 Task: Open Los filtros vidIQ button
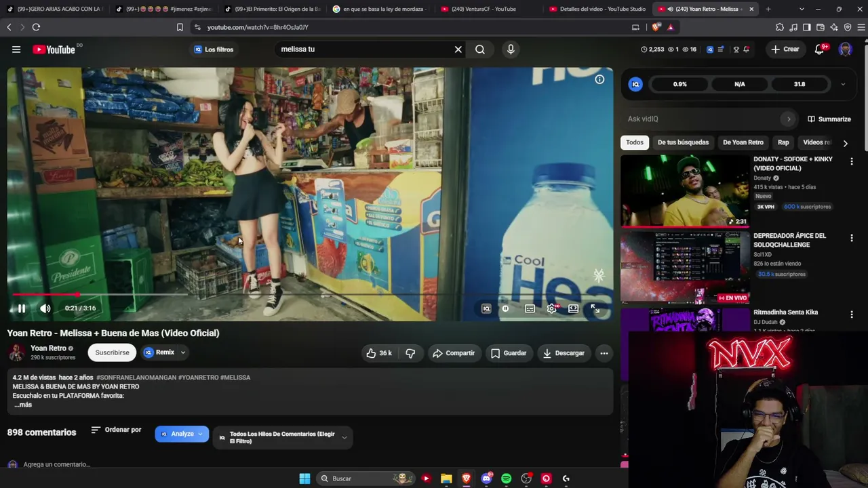click(214, 49)
